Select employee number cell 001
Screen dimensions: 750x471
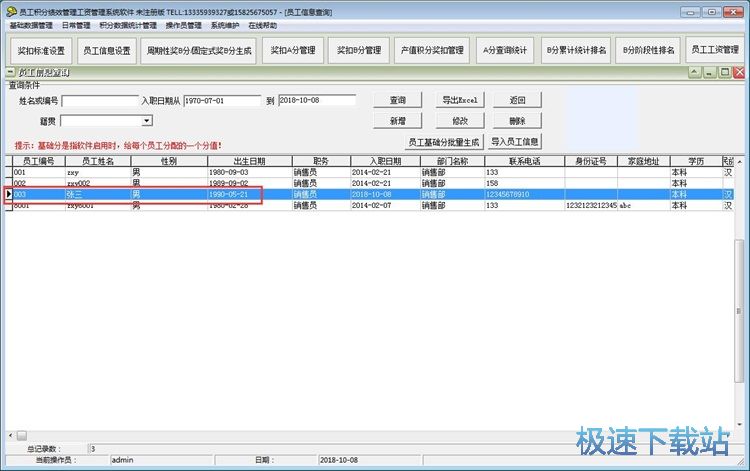click(x=38, y=172)
